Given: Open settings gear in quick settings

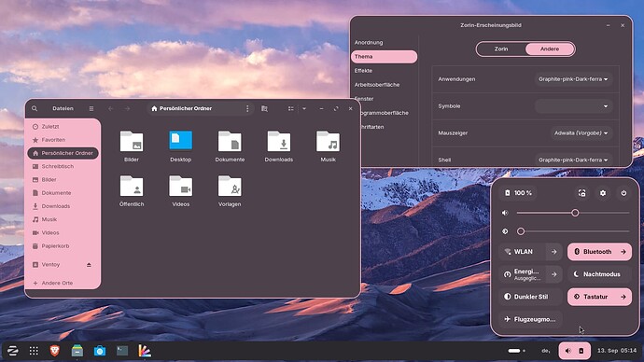Looking at the screenshot, I should coord(603,193).
